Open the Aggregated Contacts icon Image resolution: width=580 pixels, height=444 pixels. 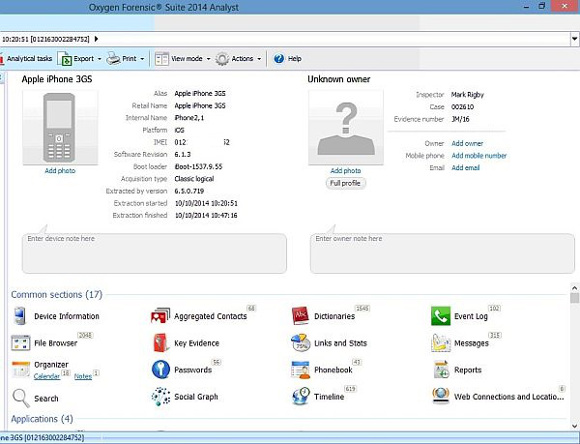[160, 316]
